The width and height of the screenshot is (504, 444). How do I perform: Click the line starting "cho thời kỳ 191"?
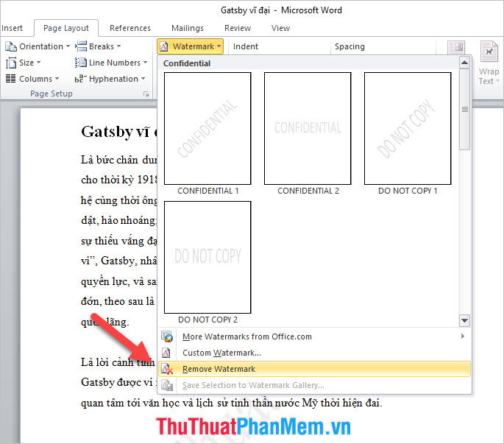(119, 180)
